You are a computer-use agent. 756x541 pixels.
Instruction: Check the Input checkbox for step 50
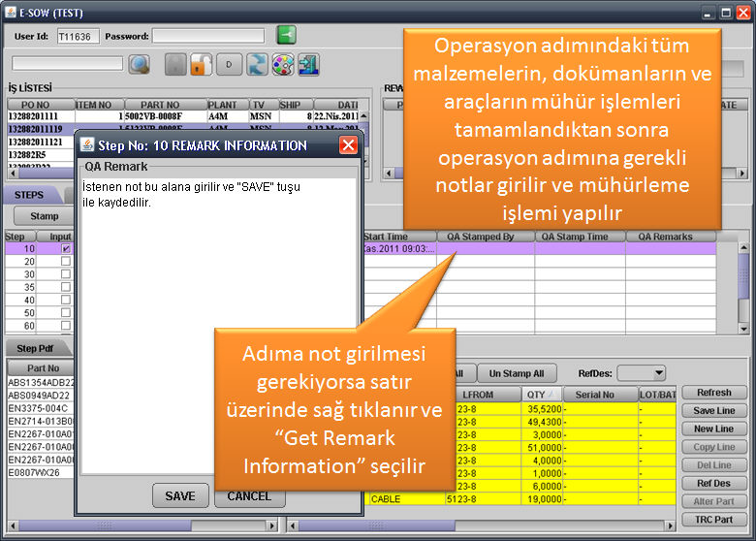click(66, 312)
